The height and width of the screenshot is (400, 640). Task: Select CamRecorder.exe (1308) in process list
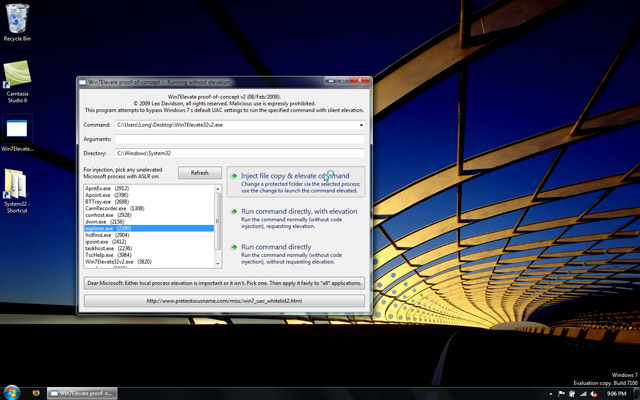point(149,208)
